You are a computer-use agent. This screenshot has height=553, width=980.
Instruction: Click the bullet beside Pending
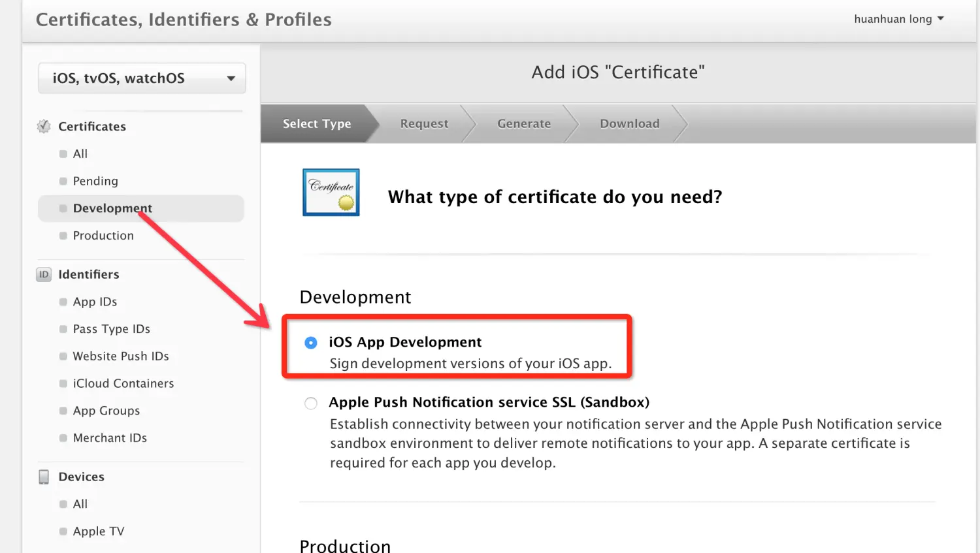[63, 182]
